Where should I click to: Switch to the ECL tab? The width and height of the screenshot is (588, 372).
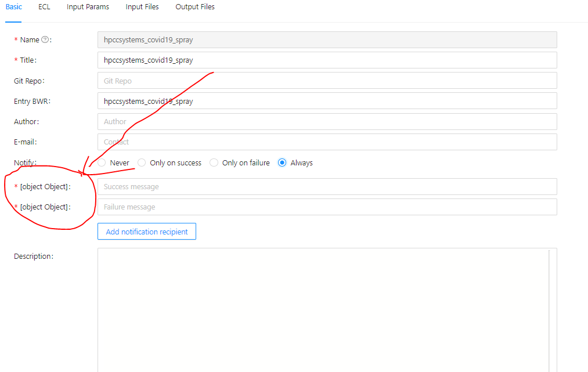(x=44, y=7)
